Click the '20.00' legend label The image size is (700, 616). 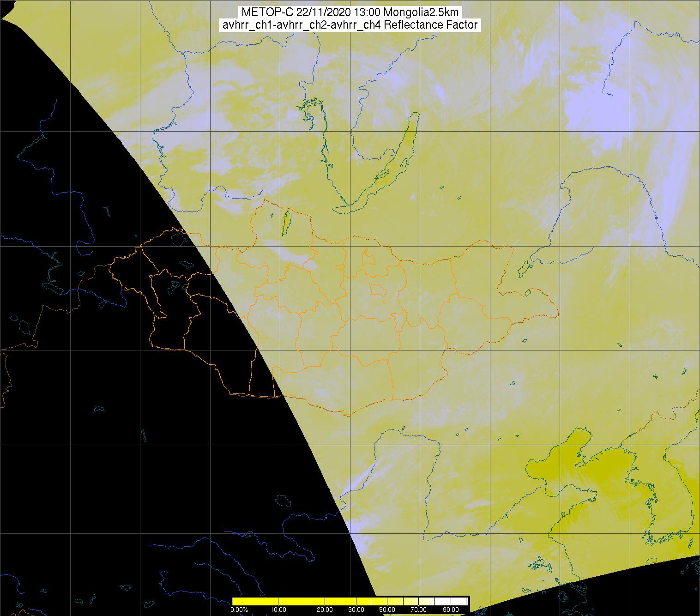pyautogui.click(x=325, y=610)
